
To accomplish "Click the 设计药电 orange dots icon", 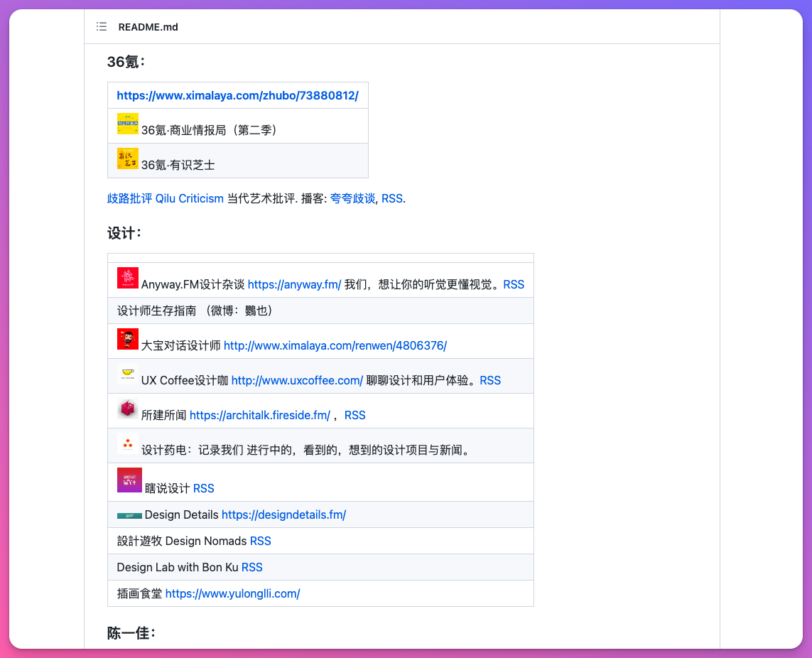I will pos(127,443).
